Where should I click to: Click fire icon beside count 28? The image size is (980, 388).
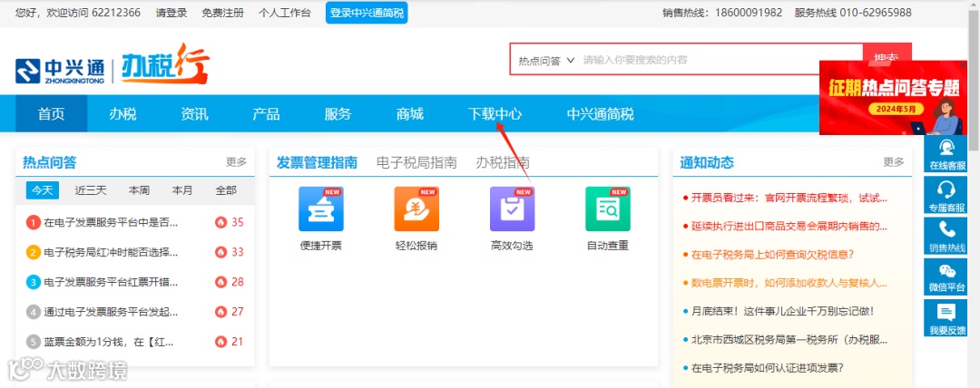tap(220, 282)
